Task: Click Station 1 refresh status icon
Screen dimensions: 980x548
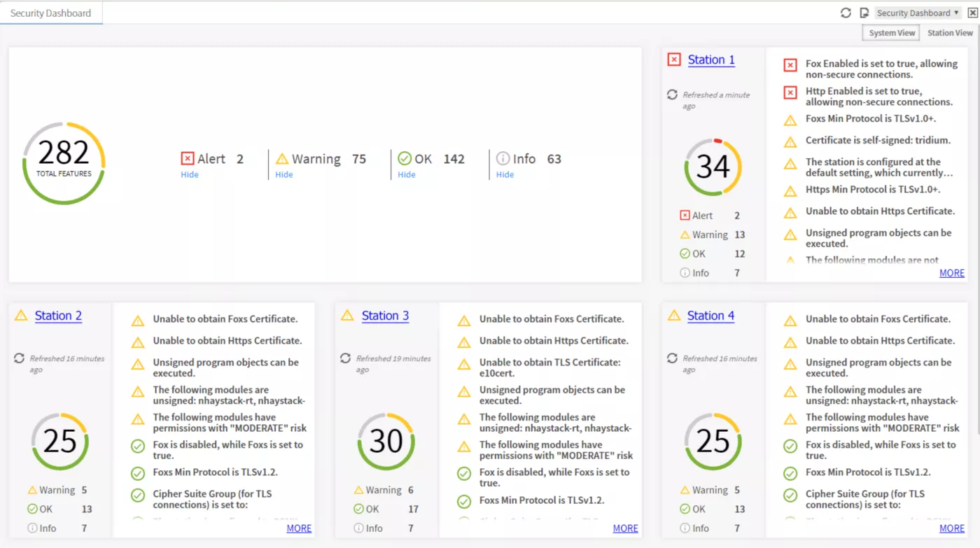Action: coord(672,94)
